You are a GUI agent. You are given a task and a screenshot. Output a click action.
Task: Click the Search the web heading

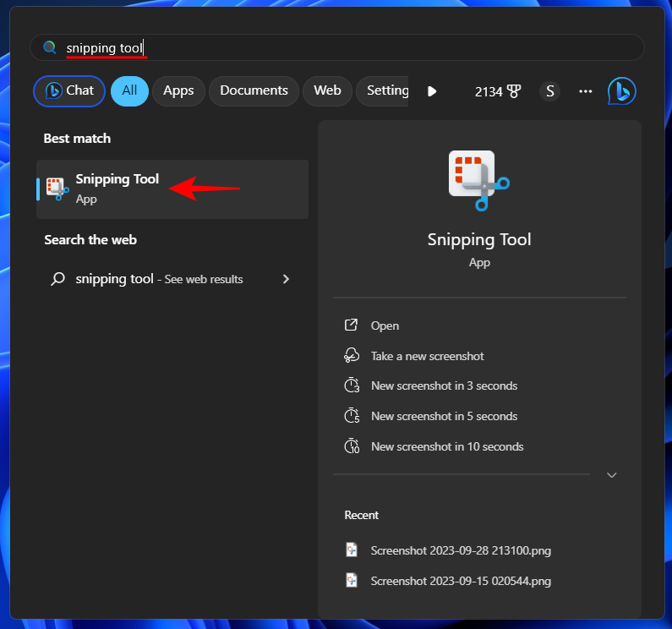click(90, 240)
